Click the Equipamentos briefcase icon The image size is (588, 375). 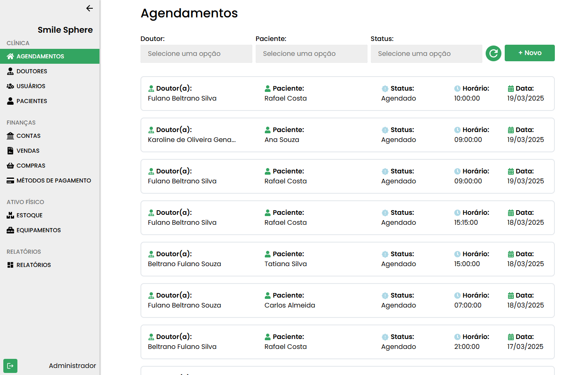tap(10, 230)
